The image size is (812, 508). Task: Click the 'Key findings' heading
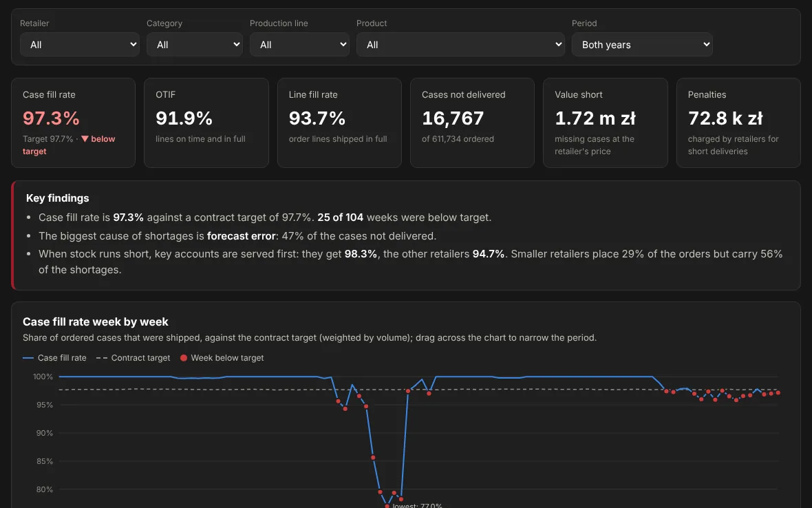[x=58, y=198]
